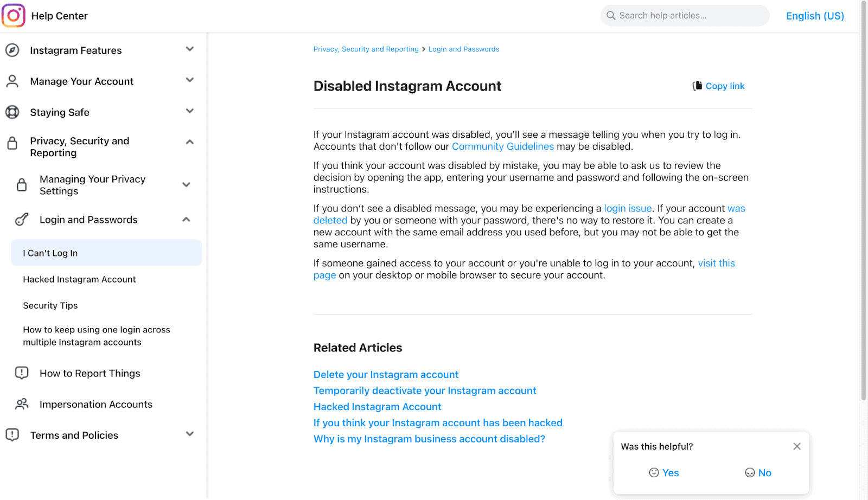Click the Related Articles heading

[358, 348]
